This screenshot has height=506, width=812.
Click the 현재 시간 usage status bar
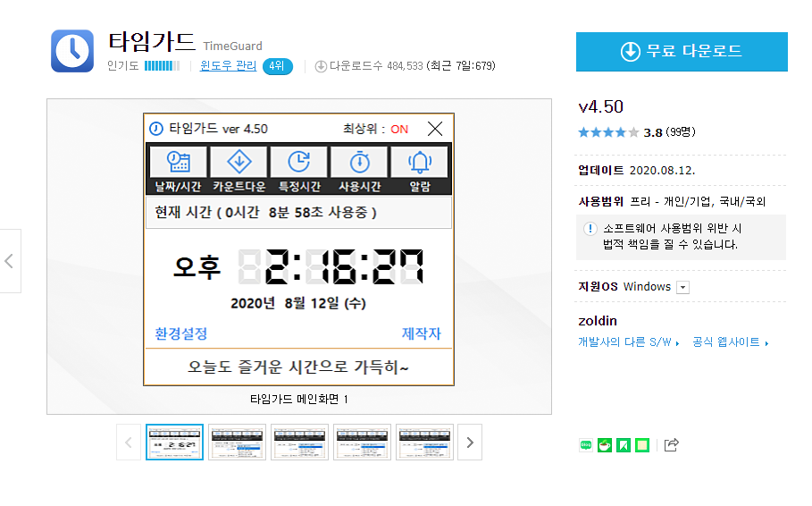(298, 213)
